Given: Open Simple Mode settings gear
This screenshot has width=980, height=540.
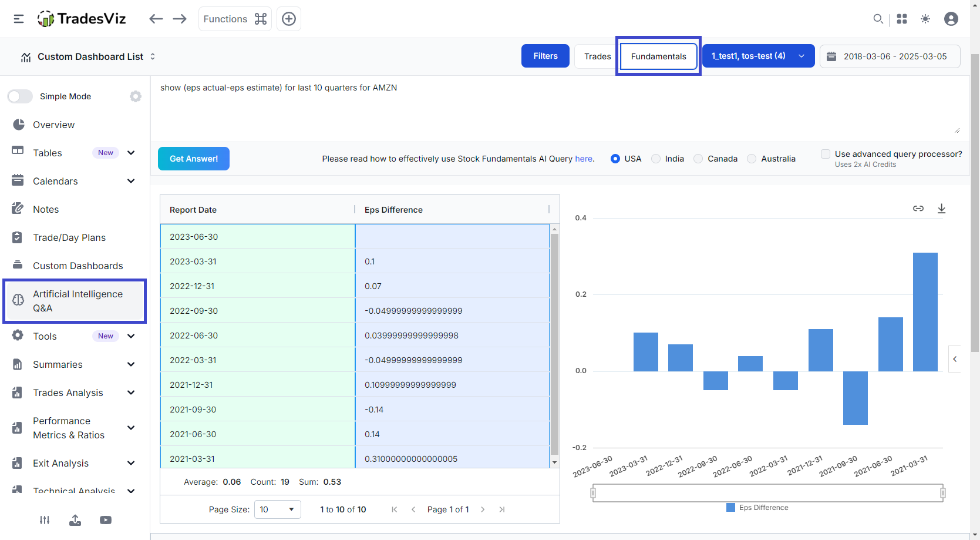Looking at the screenshot, I should pyautogui.click(x=136, y=96).
